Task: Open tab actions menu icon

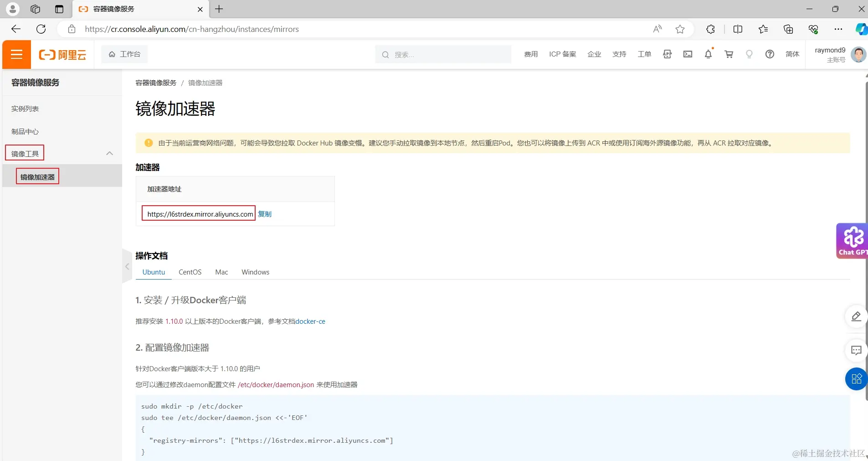Action: tap(59, 9)
